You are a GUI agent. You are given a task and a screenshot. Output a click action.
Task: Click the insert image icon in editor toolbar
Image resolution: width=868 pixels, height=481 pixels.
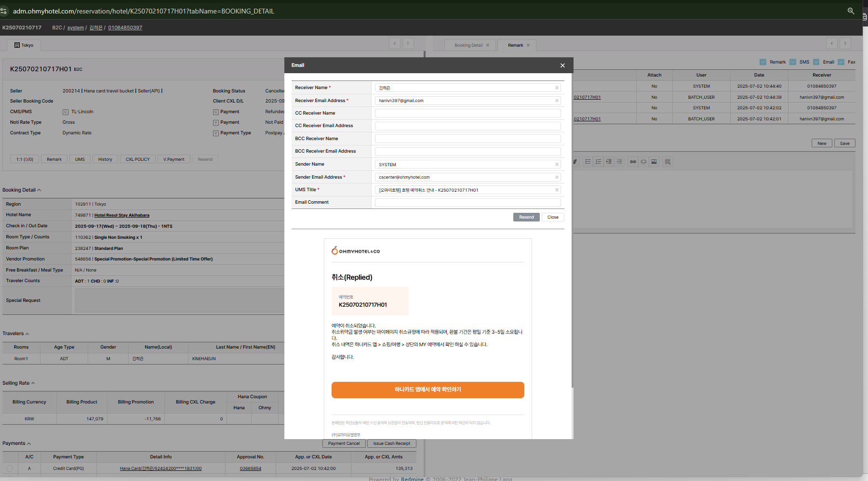click(654, 162)
